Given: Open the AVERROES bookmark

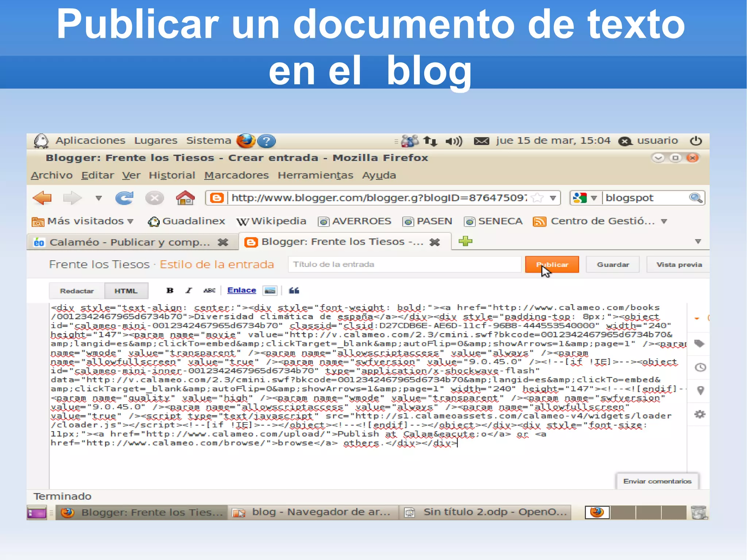Looking at the screenshot, I should pos(355,221).
